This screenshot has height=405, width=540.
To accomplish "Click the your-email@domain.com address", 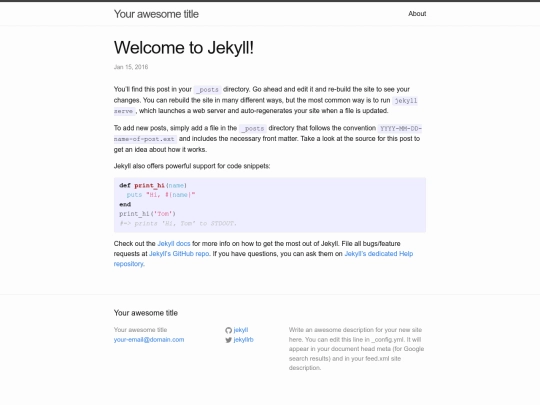I will tap(149, 340).
